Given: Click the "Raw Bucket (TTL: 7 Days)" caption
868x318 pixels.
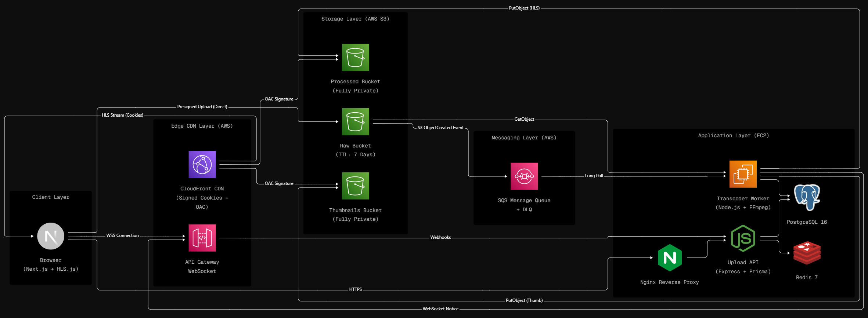Looking at the screenshot, I should coord(355,150).
